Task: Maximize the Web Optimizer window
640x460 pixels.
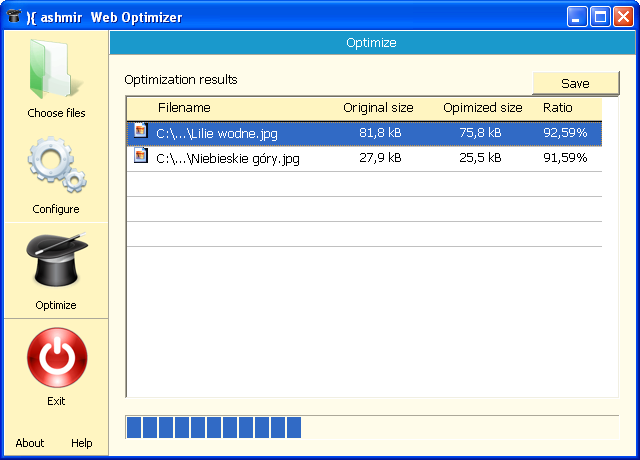Action: tap(600, 17)
